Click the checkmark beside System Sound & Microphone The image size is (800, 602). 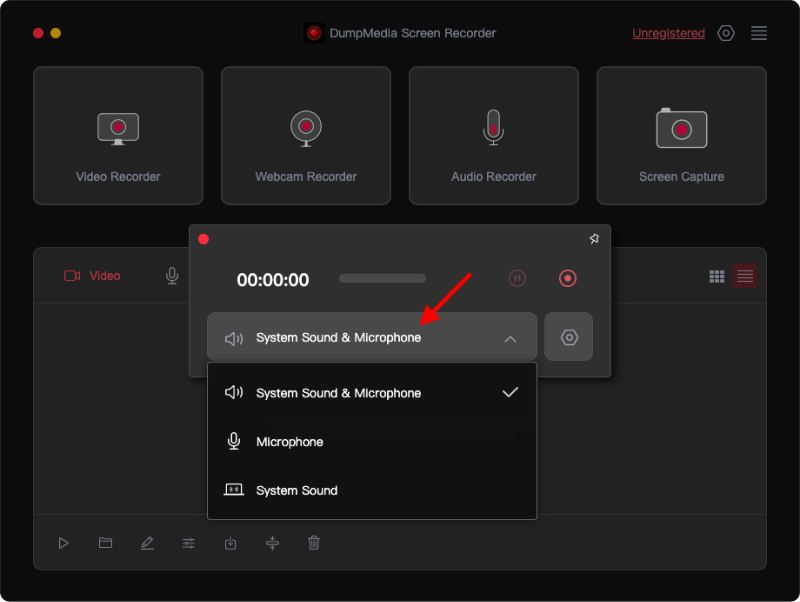tap(510, 392)
